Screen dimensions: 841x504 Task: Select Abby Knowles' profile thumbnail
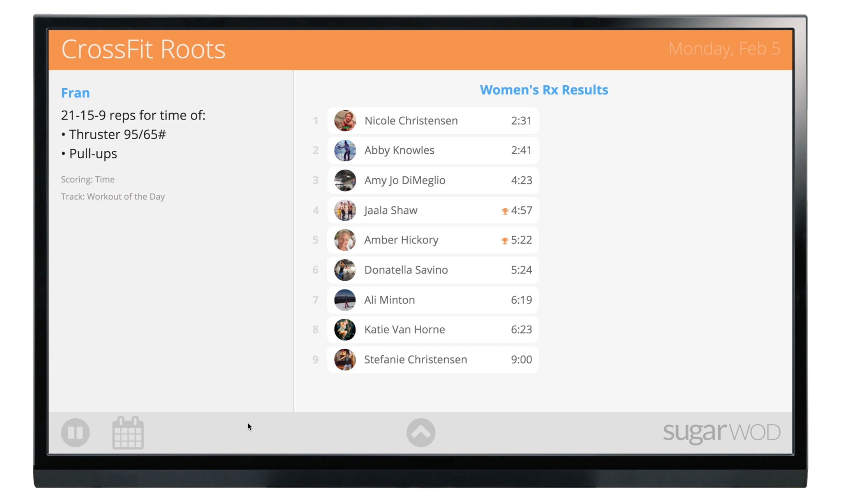coord(345,150)
